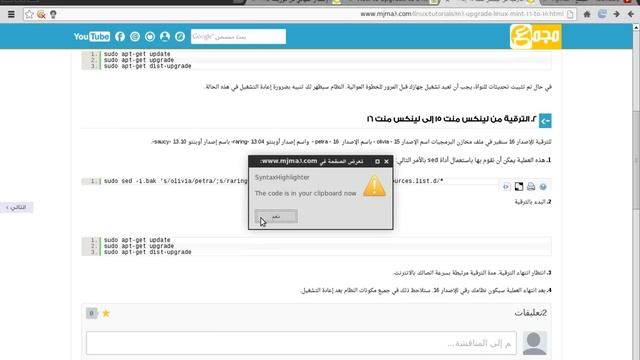
Task: Click the section 2 upgrade heading
Action: (451, 119)
